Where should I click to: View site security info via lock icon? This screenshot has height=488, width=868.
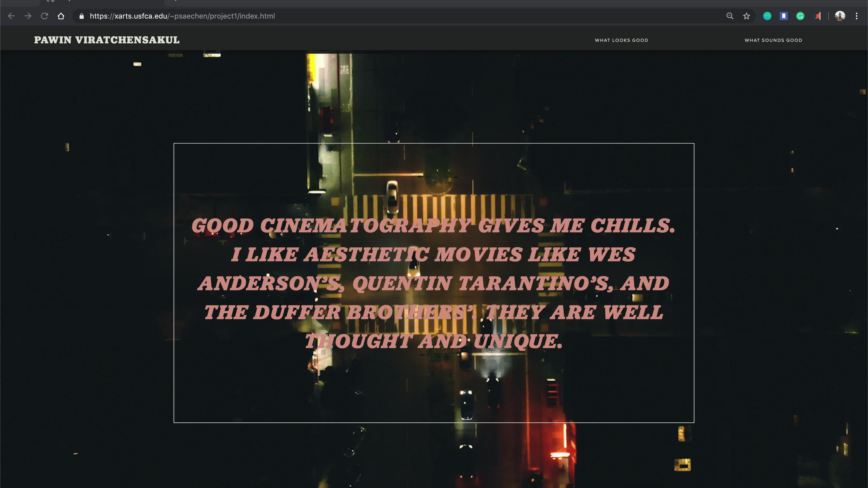(x=82, y=16)
